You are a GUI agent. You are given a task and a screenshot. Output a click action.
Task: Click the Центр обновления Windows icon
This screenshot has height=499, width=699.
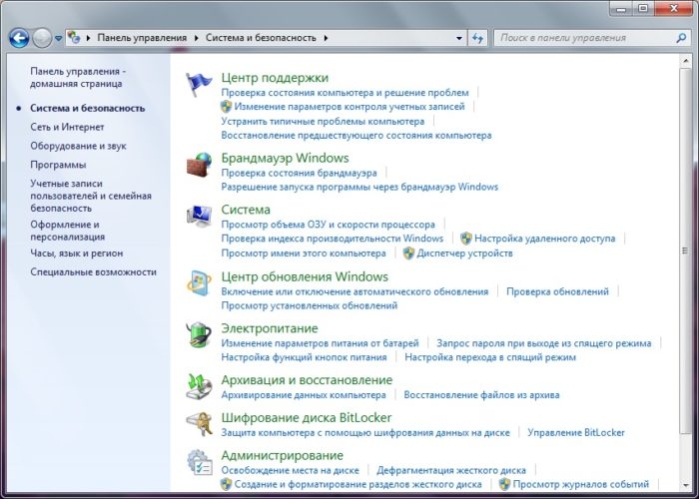click(199, 283)
